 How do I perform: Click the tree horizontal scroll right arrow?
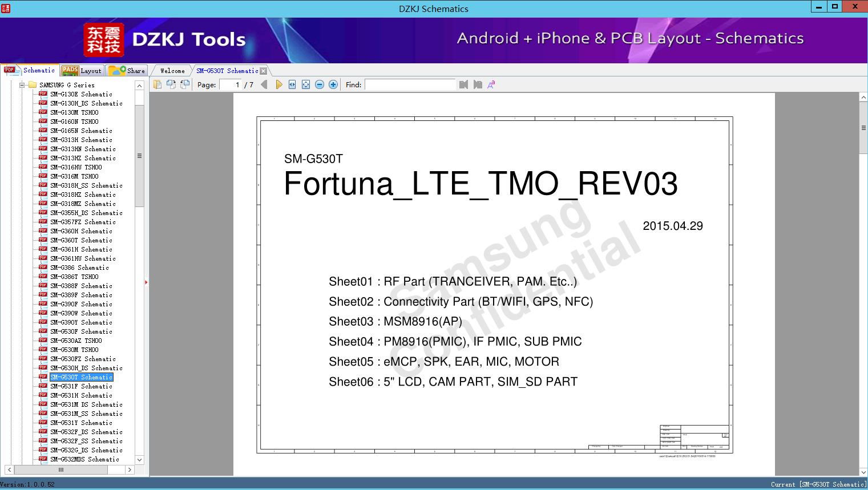click(x=130, y=470)
